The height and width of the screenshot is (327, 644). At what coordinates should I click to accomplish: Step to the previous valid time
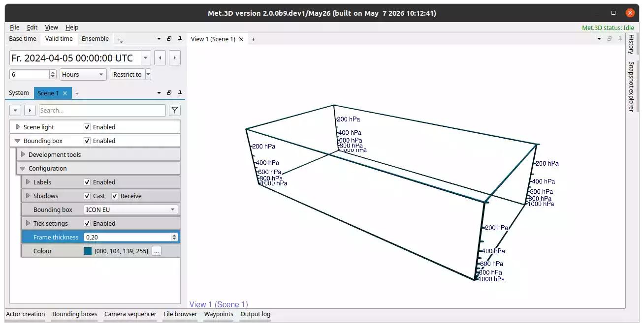point(160,58)
